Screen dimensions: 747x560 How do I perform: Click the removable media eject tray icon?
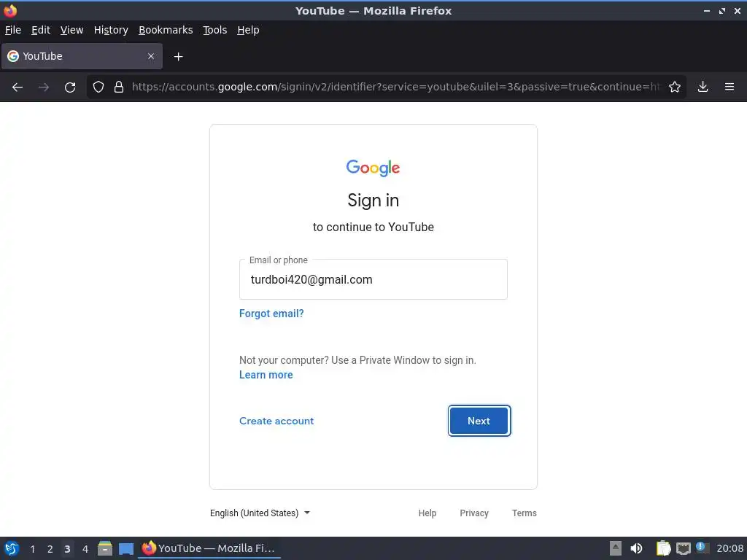tap(616, 548)
